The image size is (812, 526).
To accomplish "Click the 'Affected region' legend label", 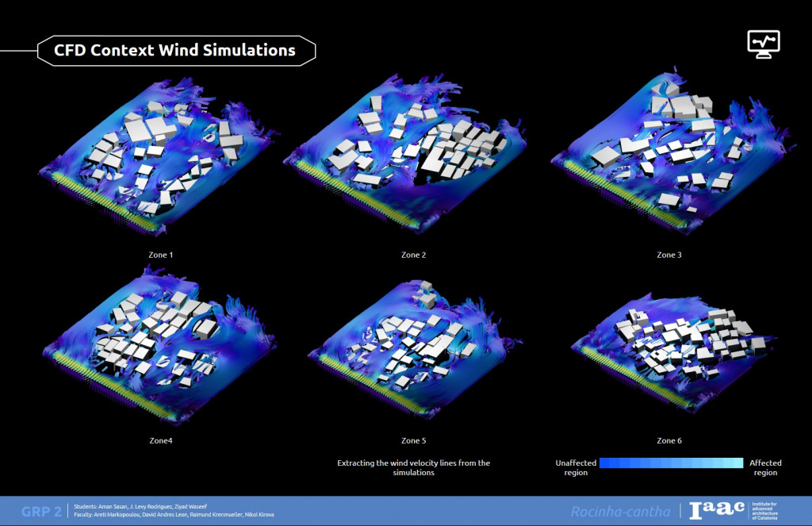I will 765,467.
